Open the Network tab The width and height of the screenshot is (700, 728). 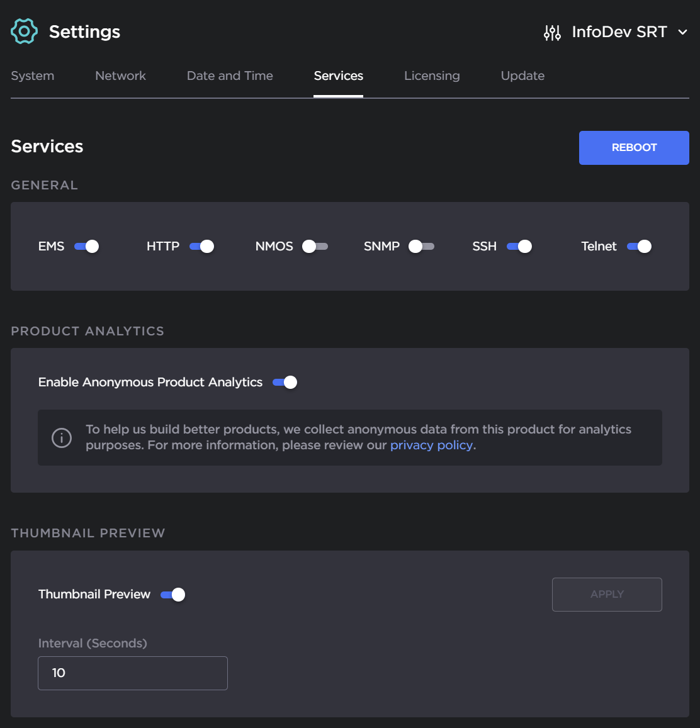click(120, 76)
